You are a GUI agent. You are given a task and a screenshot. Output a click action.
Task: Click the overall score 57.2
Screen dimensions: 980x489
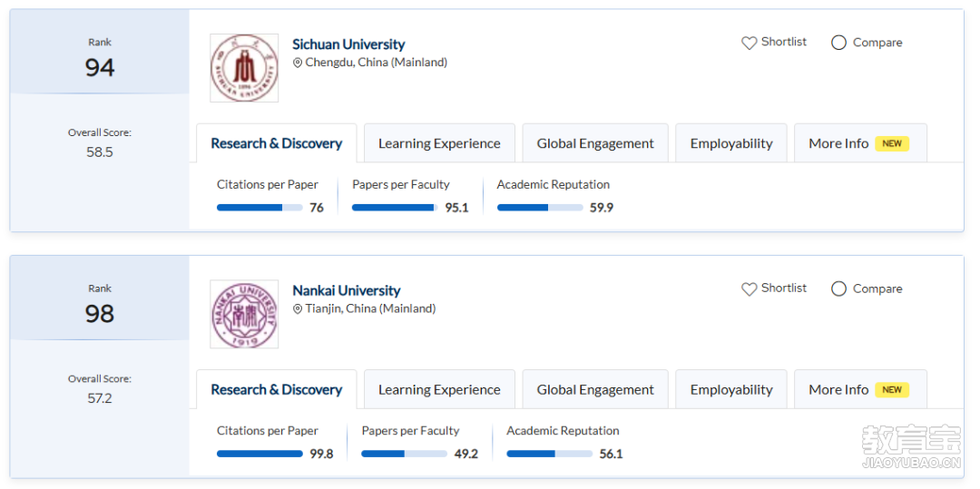click(x=100, y=397)
